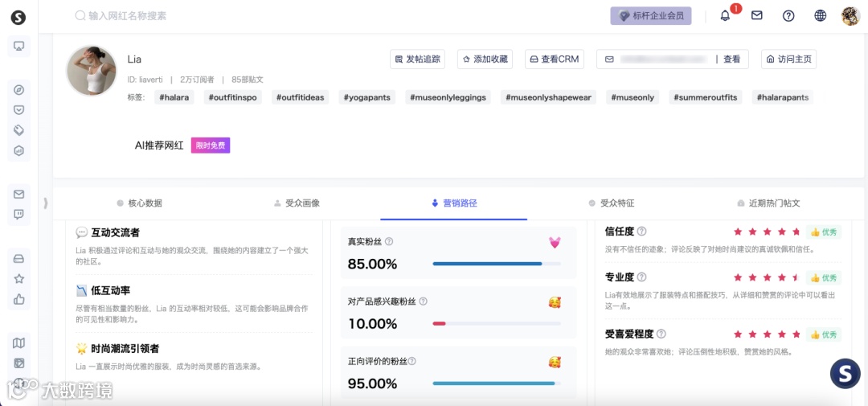Click the help icon next to 真实粉丝
Image resolution: width=868 pixels, height=406 pixels.
click(389, 241)
